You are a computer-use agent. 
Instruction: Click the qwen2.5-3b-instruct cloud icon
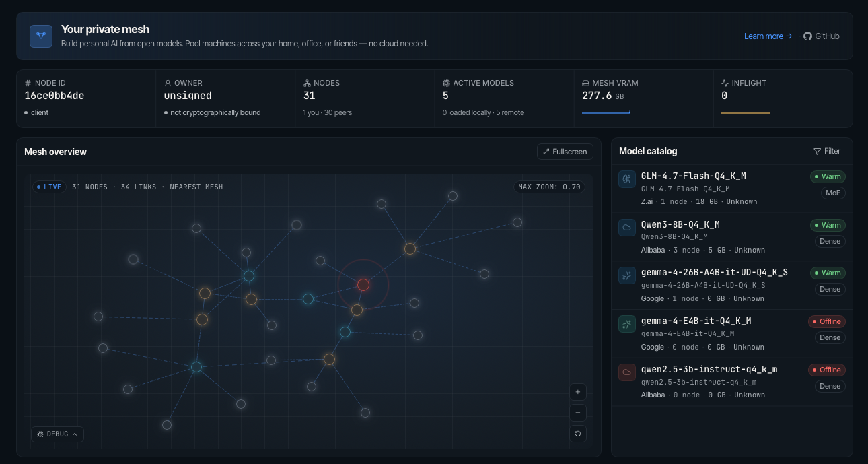(627, 372)
